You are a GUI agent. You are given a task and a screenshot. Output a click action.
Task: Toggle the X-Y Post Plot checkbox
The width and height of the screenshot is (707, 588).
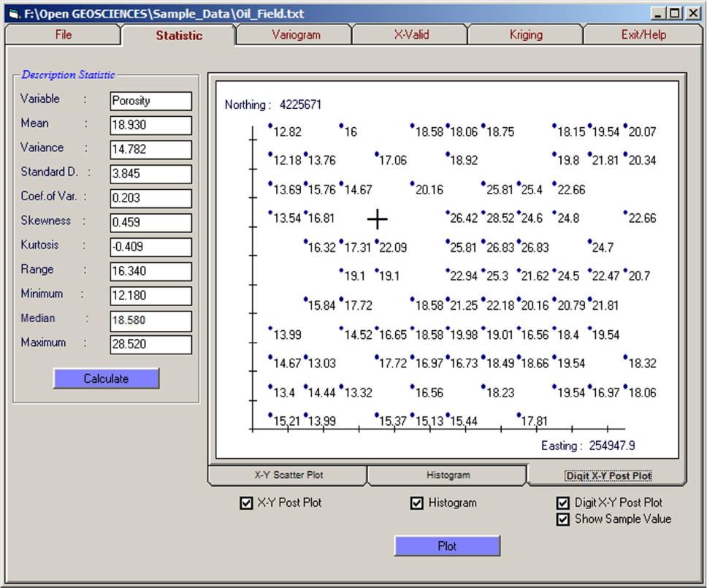(x=246, y=503)
